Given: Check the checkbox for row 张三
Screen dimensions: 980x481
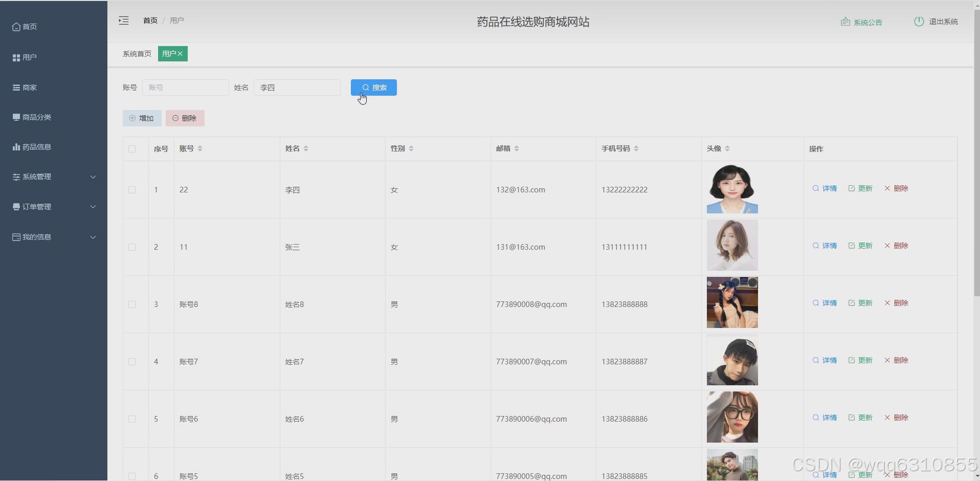Looking at the screenshot, I should [x=132, y=247].
